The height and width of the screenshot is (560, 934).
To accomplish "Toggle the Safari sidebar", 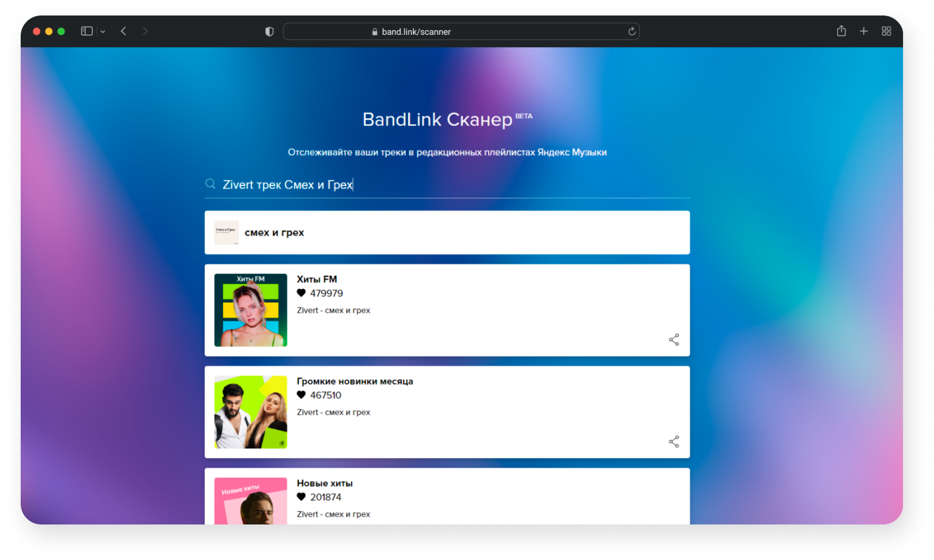I will pyautogui.click(x=87, y=31).
